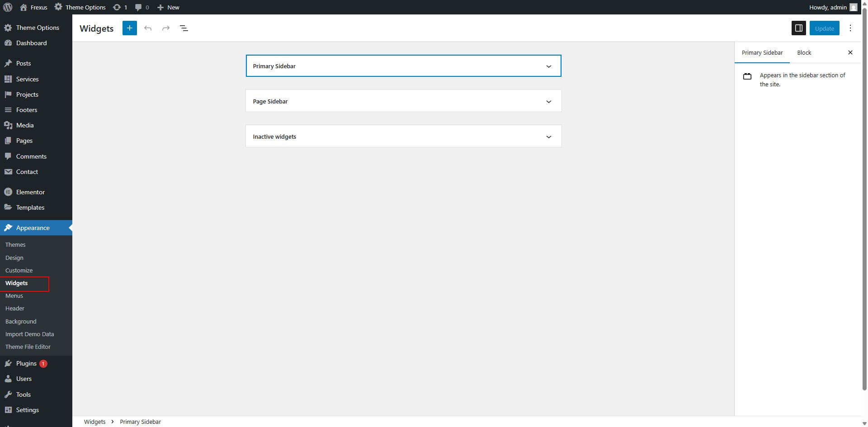868x427 pixels.
Task: Click the updates icon in admin bar
Action: point(120,7)
